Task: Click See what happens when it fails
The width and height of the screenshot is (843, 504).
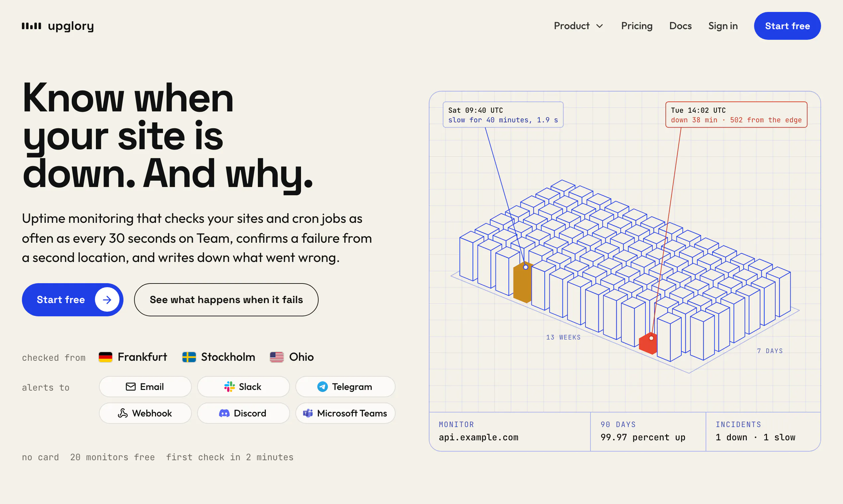Action: point(226,299)
